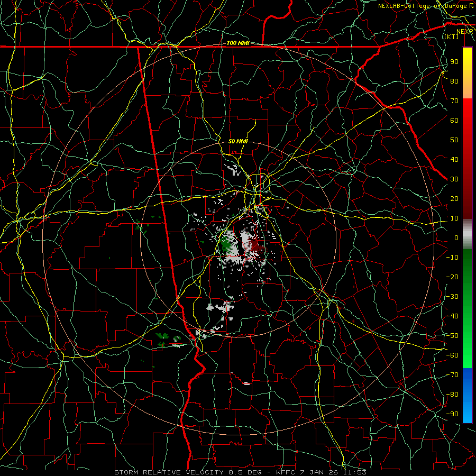Click the 80 value on the velocity scale
Viewport: 476px width, 476px height.
(454, 81)
